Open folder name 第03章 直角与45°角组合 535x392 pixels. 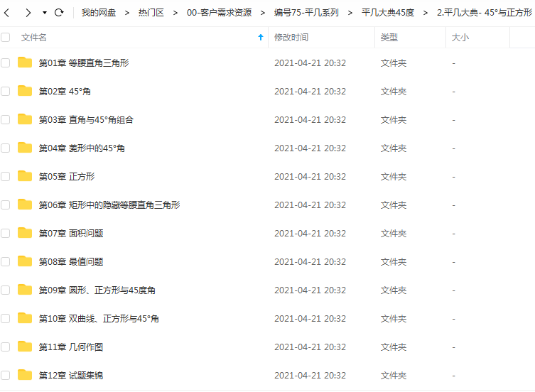click(x=86, y=120)
